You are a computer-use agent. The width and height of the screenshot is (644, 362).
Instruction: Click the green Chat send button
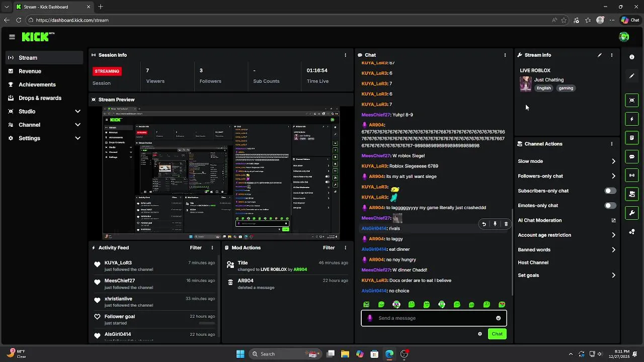pyautogui.click(x=497, y=334)
